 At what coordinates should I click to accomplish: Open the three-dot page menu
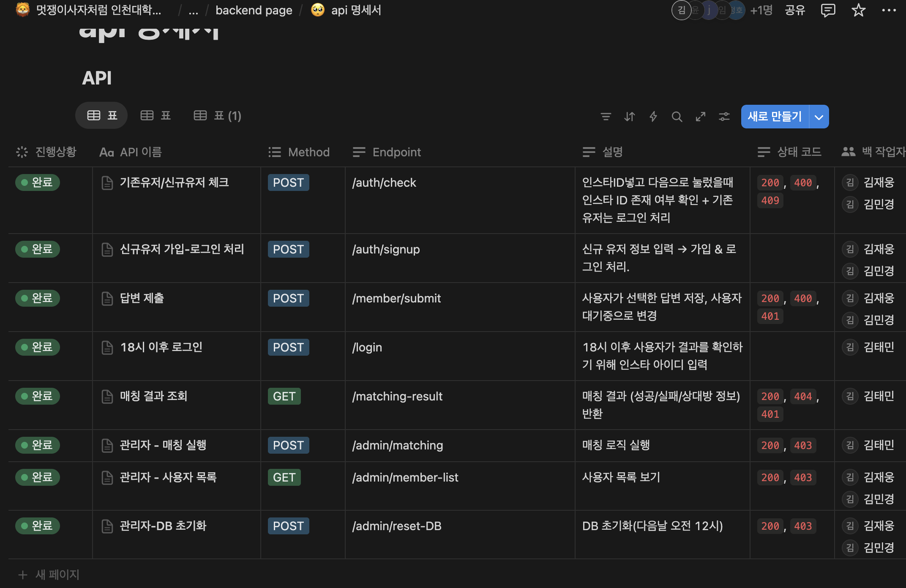889,10
